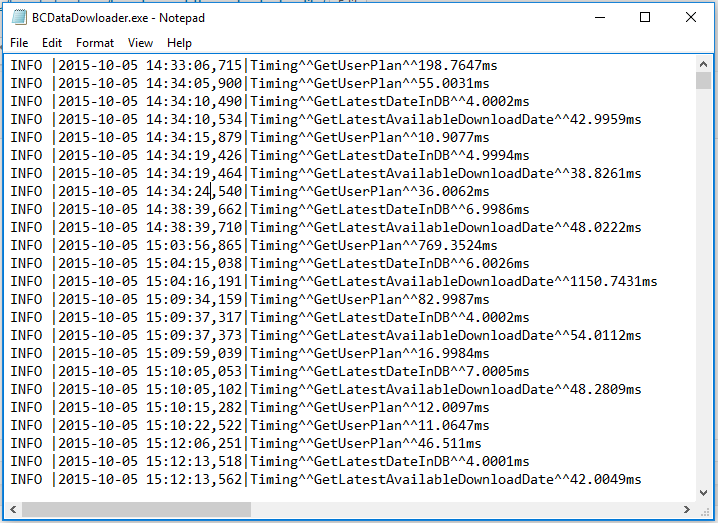This screenshot has width=718, height=523.
Task: Click the line timestamped 14:34:10,490
Action: click(270, 101)
